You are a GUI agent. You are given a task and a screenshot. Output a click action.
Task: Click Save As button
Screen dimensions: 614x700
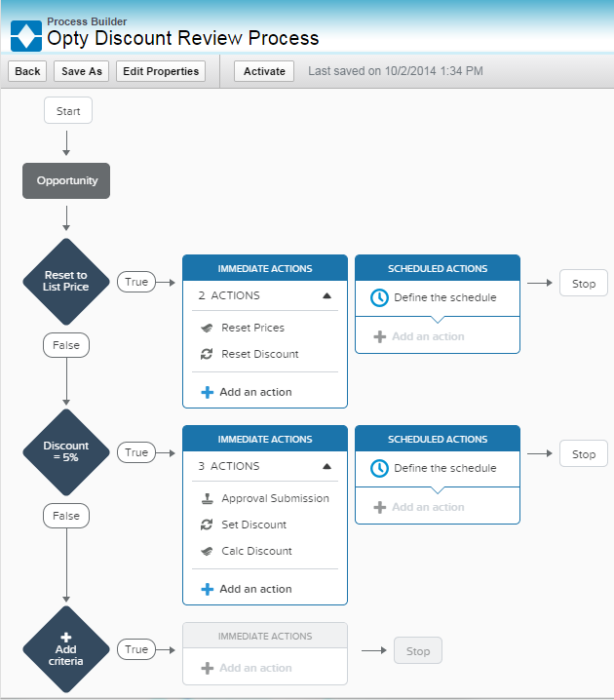click(x=82, y=71)
